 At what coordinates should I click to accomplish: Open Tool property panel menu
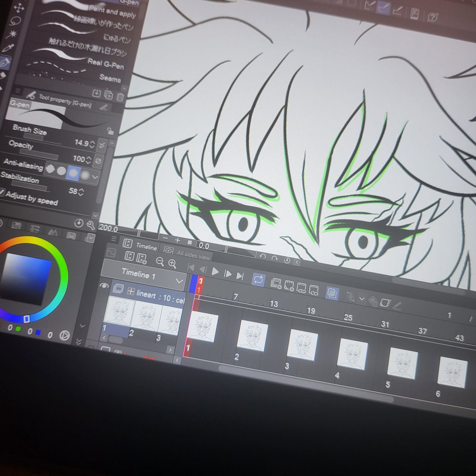coord(18,92)
